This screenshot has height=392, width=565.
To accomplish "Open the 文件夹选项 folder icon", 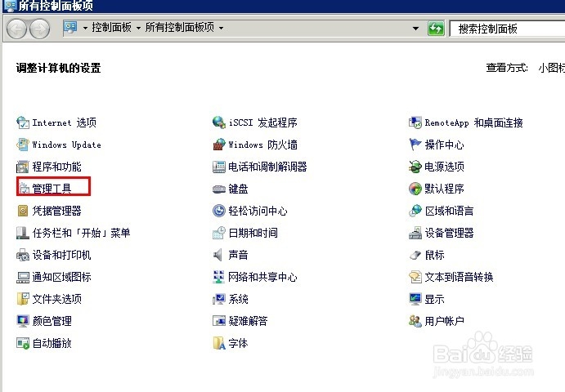I will click(23, 299).
